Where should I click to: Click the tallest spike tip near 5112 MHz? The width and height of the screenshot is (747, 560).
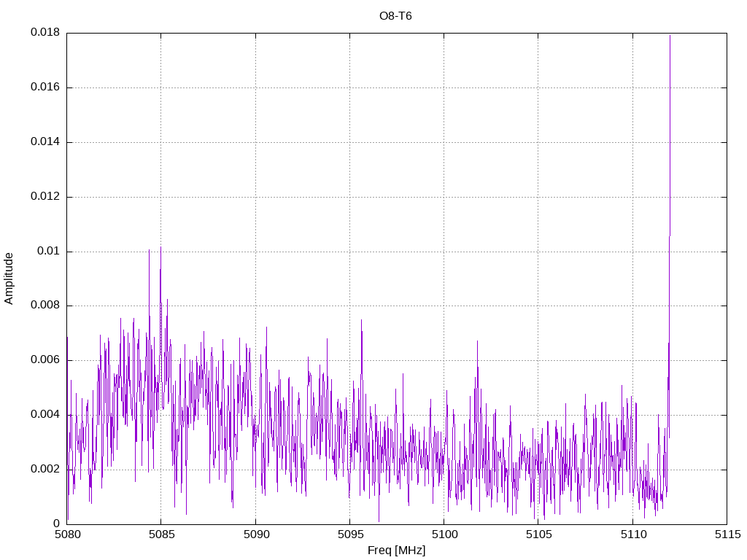point(670,36)
